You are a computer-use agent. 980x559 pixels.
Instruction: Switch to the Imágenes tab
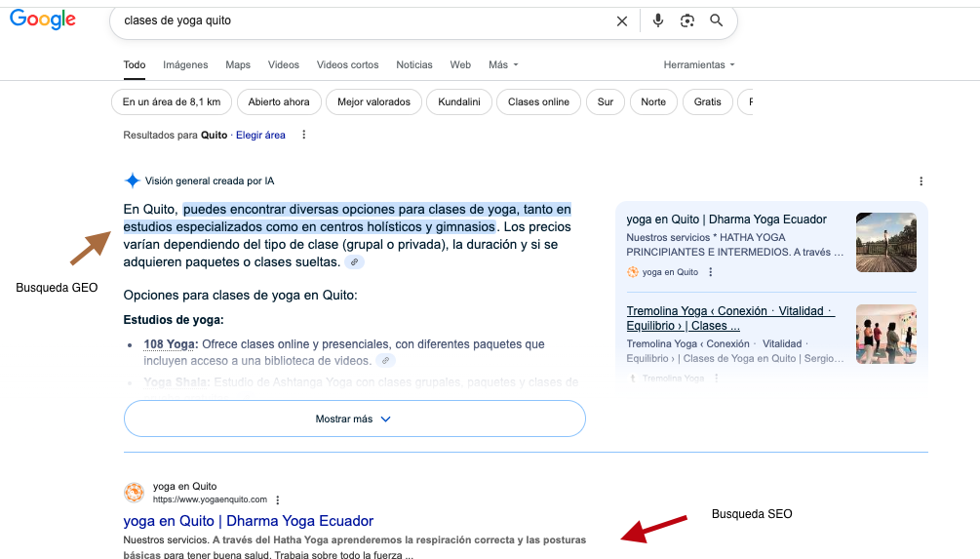185,65
